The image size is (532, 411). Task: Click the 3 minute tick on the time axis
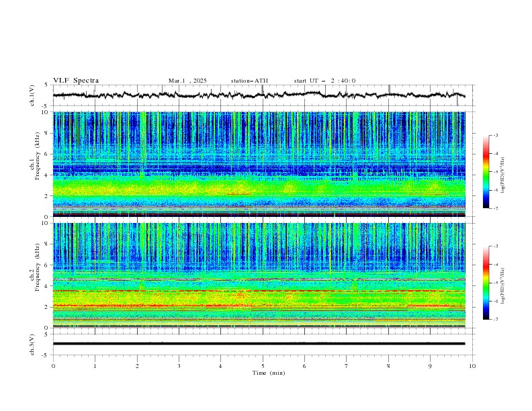point(179,366)
